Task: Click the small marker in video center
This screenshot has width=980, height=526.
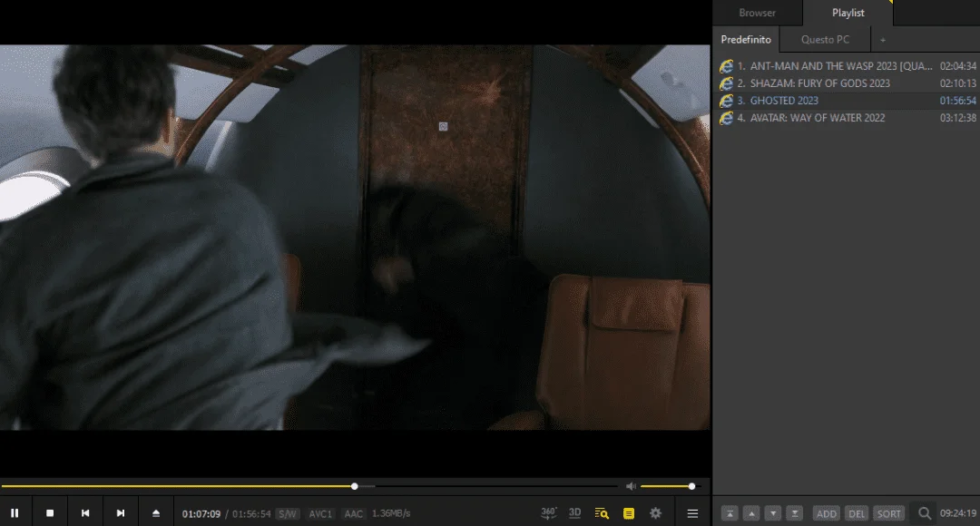Action: (443, 127)
